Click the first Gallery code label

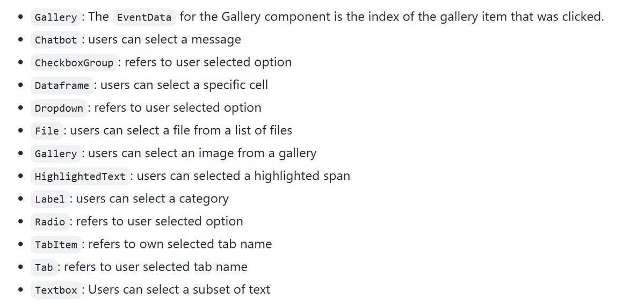(x=55, y=17)
